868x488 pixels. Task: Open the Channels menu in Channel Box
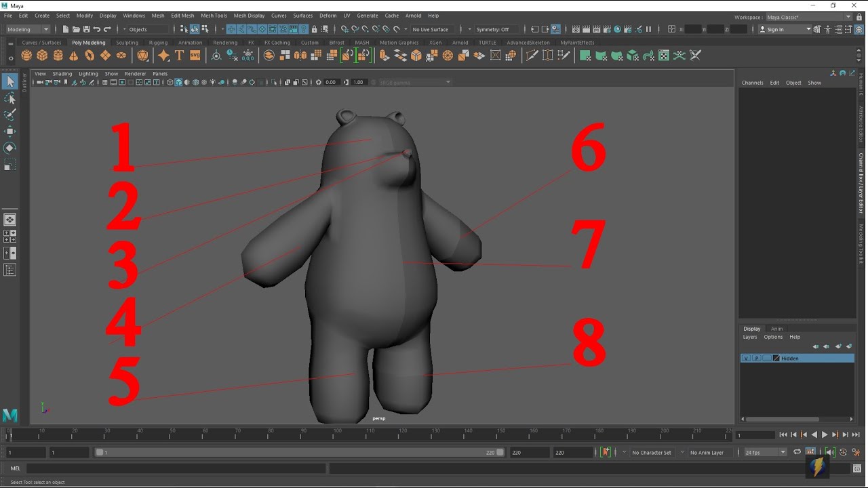(x=752, y=83)
